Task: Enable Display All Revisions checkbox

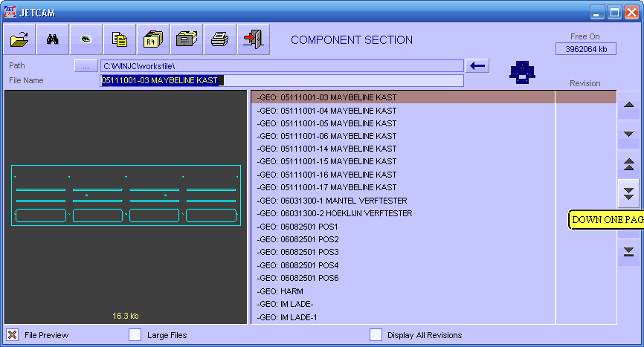Action: coord(376,334)
